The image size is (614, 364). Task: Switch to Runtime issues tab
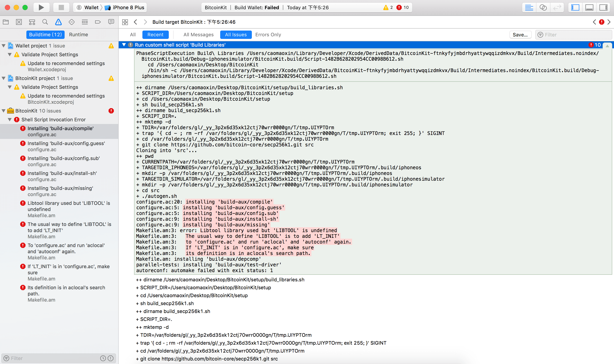(78, 35)
